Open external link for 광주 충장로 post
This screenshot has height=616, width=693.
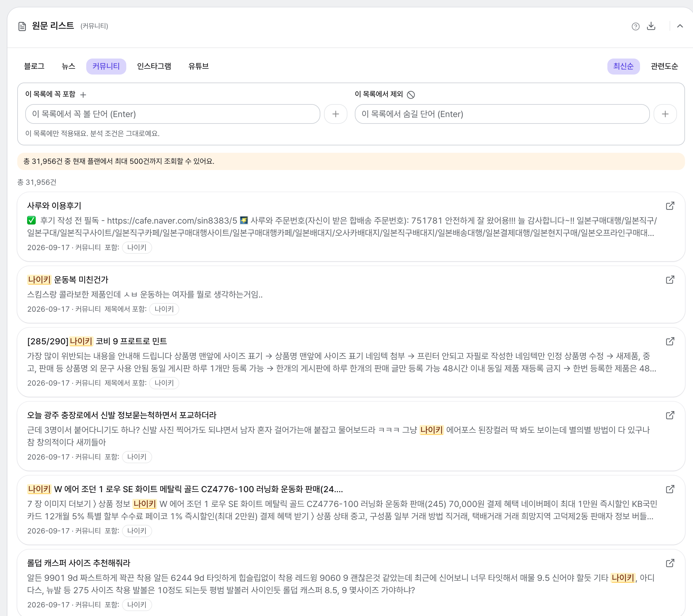tap(670, 415)
